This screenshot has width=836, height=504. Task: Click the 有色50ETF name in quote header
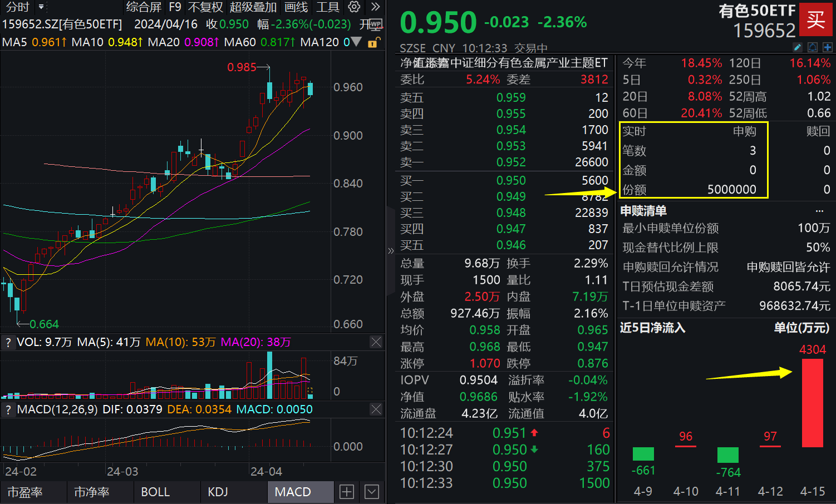coord(757,11)
